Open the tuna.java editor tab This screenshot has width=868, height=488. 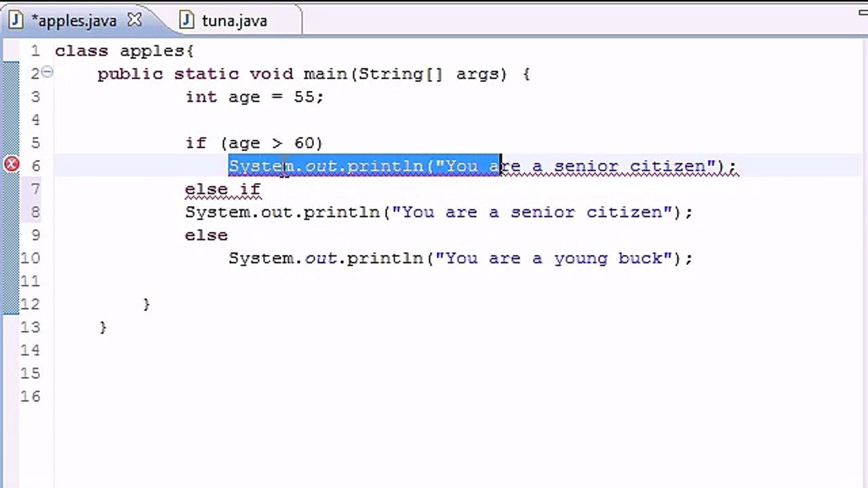234,20
